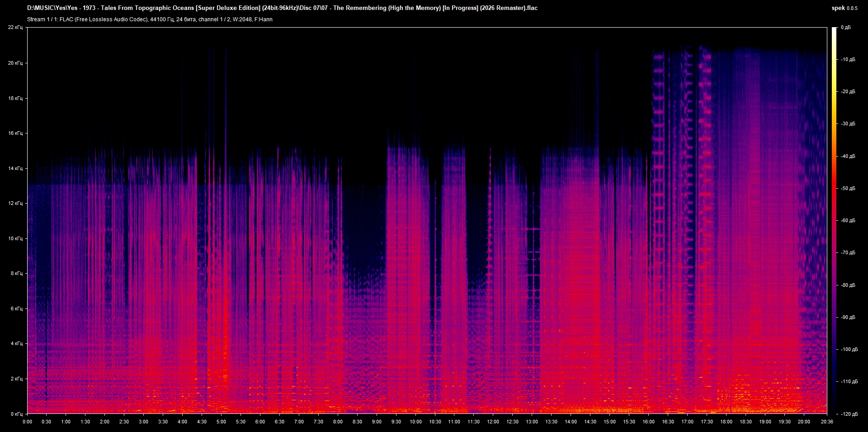868x432 pixels.
Task: Click the -70 дБ level label
Action: tap(848, 253)
